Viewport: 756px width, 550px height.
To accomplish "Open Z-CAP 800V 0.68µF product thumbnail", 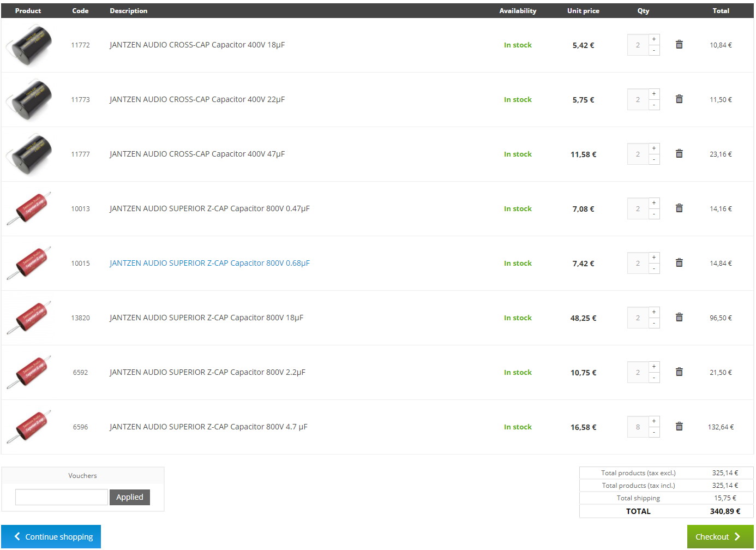I will pyautogui.click(x=29, y=263).
